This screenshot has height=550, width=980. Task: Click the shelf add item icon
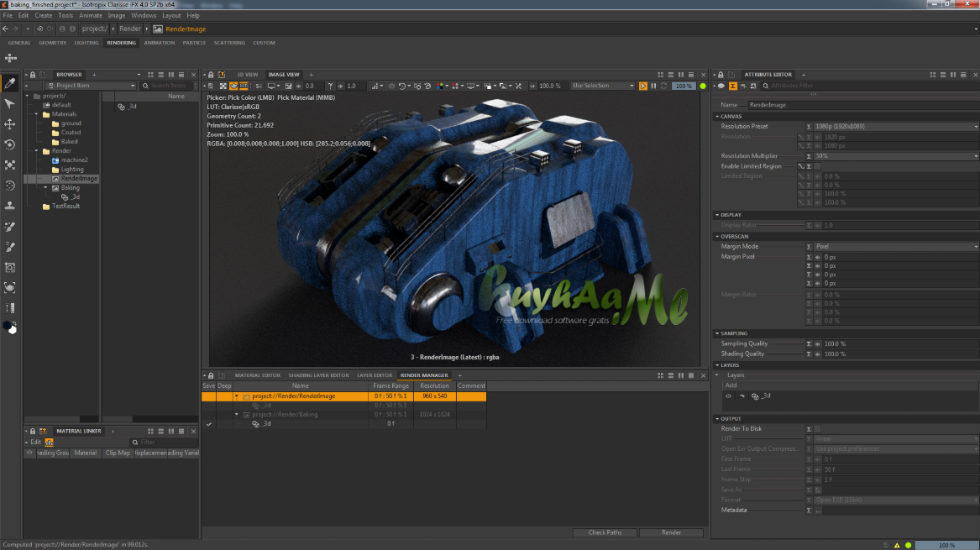click(11, 58)
